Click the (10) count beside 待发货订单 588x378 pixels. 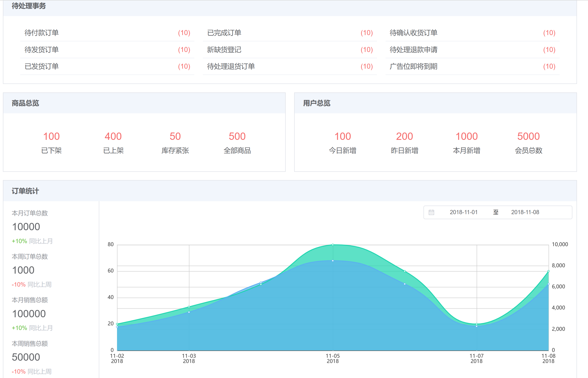click(184, 50)
